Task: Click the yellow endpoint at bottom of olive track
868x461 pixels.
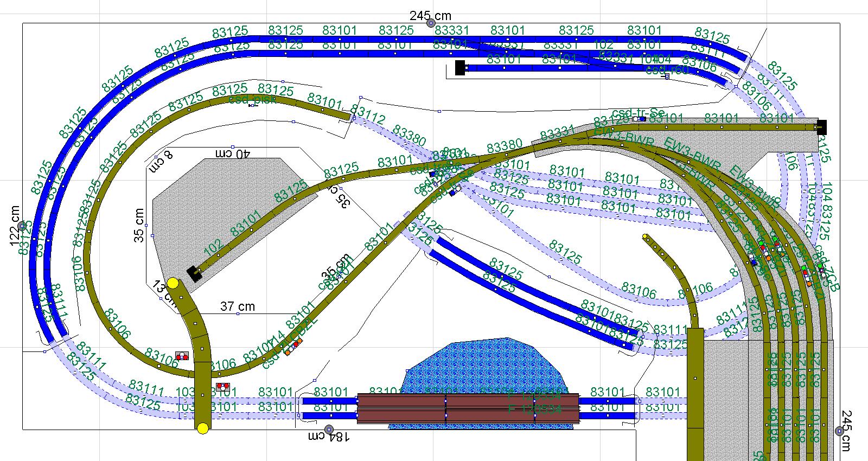Action: coord(202,428)
